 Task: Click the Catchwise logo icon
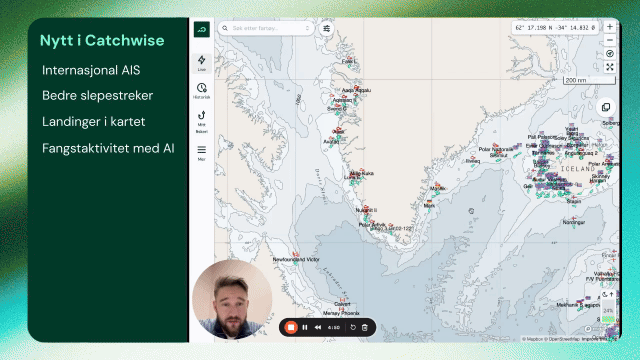[202, 29]
